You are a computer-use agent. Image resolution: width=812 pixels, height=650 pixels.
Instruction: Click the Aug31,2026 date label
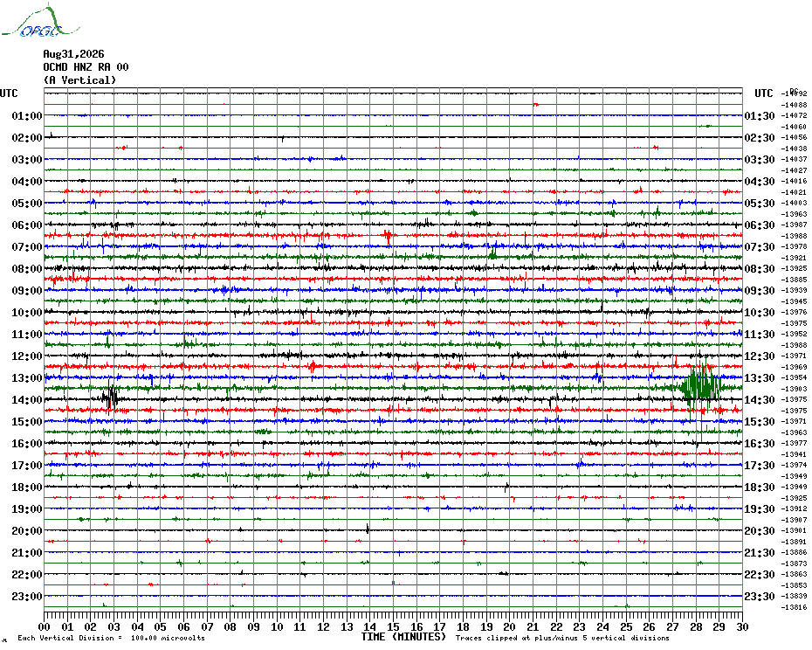(73, 54)
